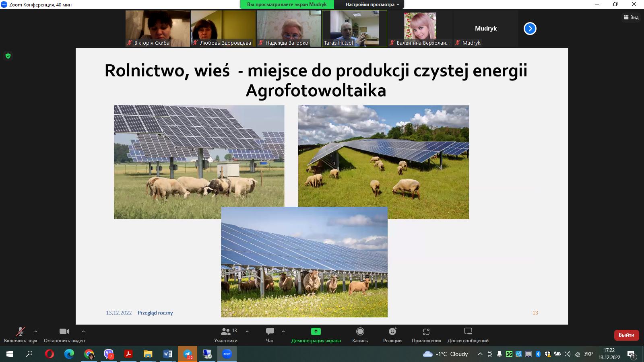This screenshot has height=362, width=644.
Task: Stop the camera with Остановить видео
Action: point(64,335)
